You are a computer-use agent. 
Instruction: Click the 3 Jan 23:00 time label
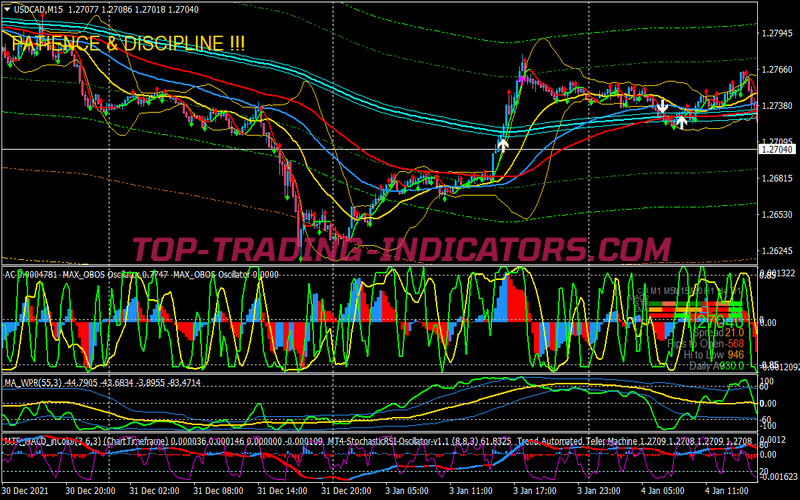[x=599, y=491]
